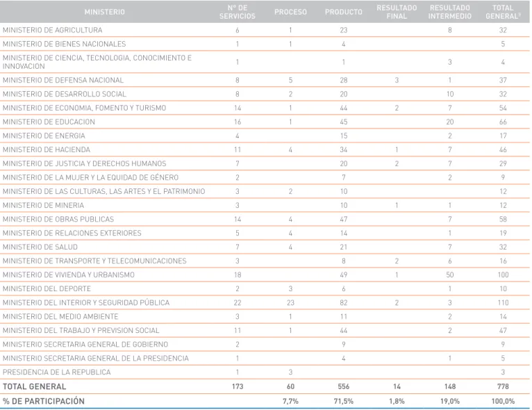The width and height of the screenshot is (532, 410).
Task: Click MINISTERIO DE TRANSPORTE Y TELECOMUNICACIONES
Action: (x=94, y=261)
